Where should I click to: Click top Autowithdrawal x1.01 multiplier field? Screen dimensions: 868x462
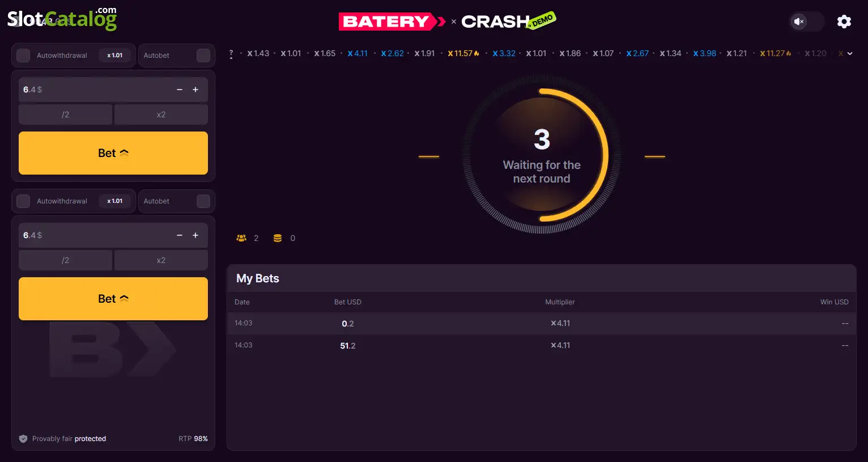pos(115,56)
